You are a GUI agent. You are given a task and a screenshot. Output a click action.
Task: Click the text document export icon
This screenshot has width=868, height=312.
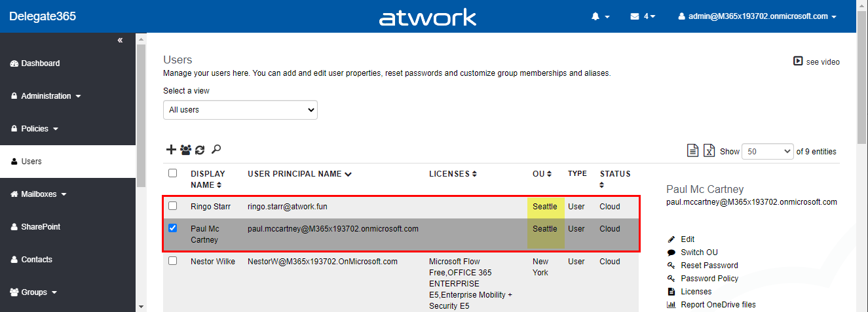pos(692,151)
